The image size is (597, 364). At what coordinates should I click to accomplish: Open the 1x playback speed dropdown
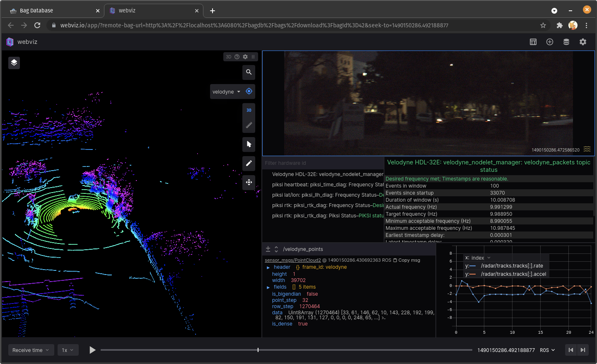[x=68, y=350]
